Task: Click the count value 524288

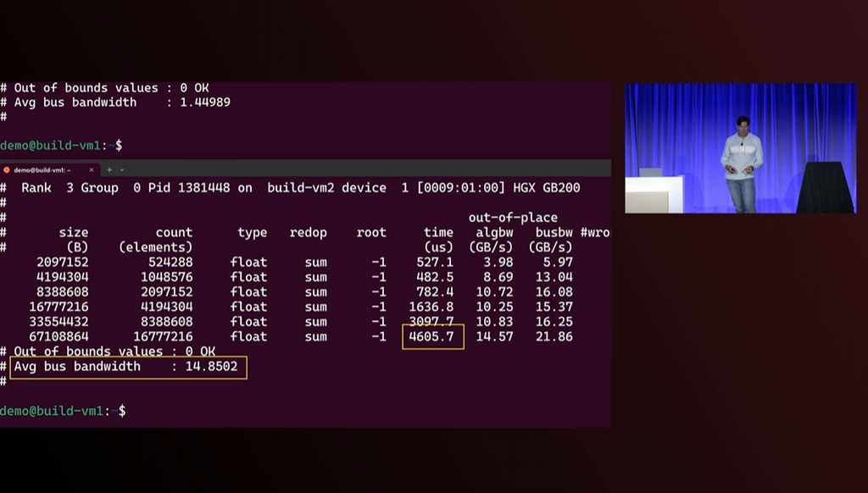Action: [x=170, y=263]
